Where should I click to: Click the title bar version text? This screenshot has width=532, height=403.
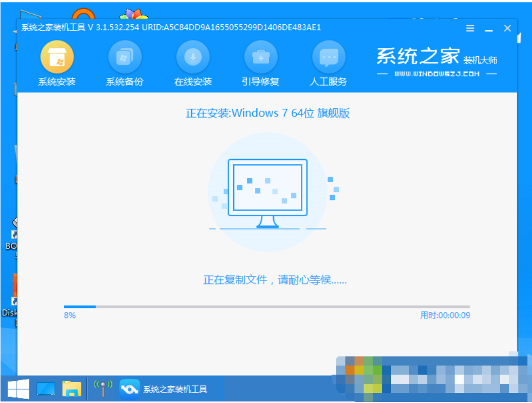171,27
